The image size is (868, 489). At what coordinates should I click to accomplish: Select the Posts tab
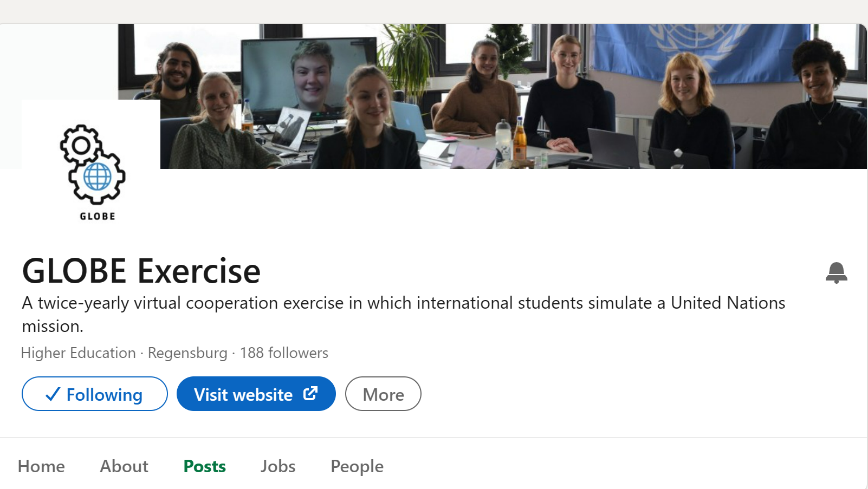coord(204,466)
